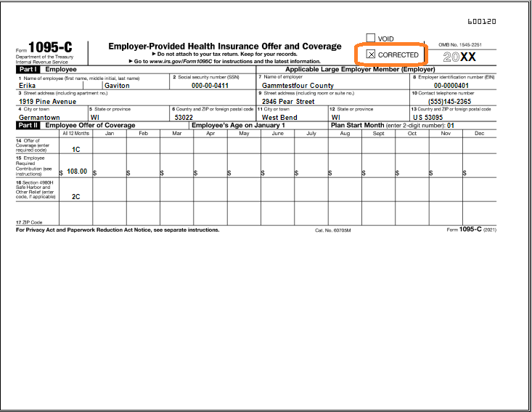Click employee street address 1919 Pine Avenue

click(x=47, y=102)
